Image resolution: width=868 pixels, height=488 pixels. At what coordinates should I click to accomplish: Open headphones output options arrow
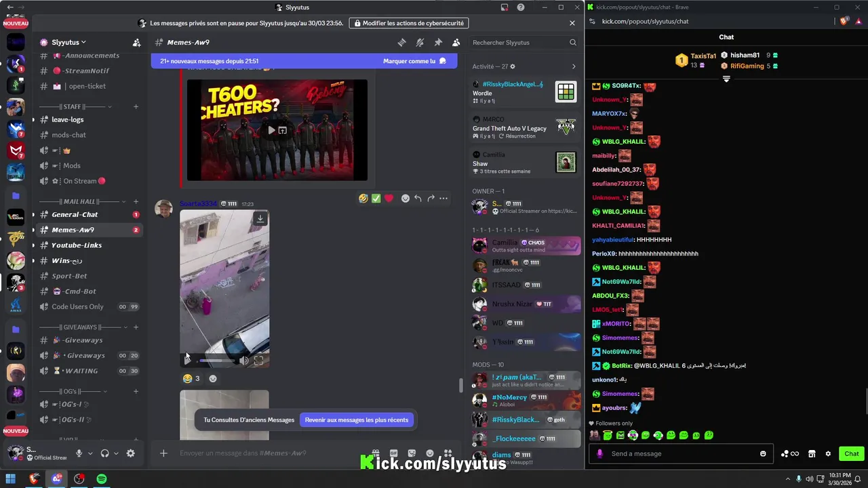pyautogui.click(x=116, y=453)
